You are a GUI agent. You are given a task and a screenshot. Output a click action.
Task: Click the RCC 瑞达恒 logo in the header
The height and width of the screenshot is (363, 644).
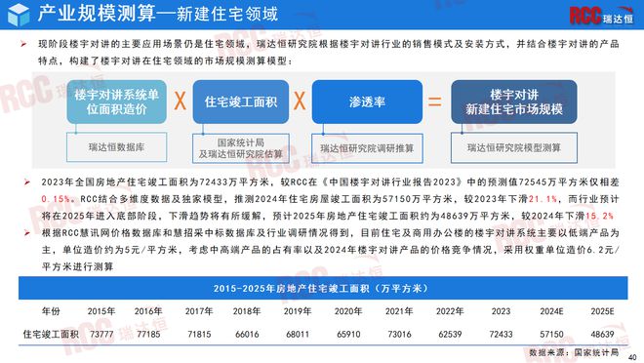pos(601,16)
